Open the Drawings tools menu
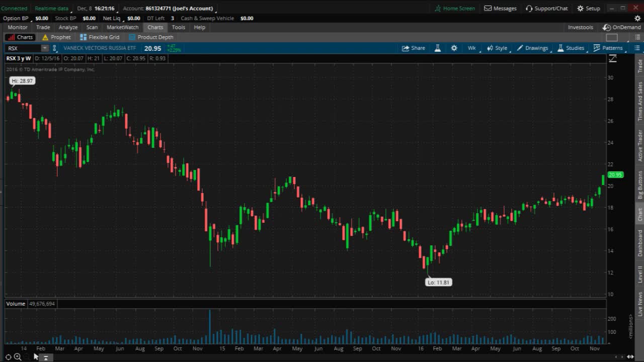This screenshot has height=362, width=644. pyautogui.click(x=533, y=48)
